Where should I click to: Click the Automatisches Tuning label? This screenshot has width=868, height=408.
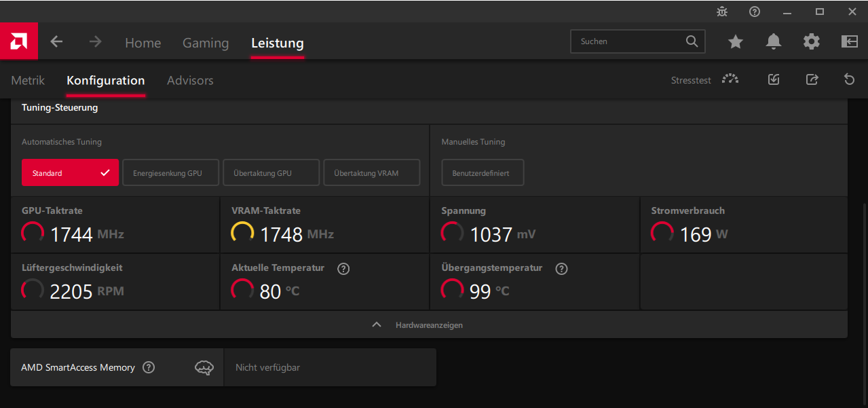click(62, 142)
